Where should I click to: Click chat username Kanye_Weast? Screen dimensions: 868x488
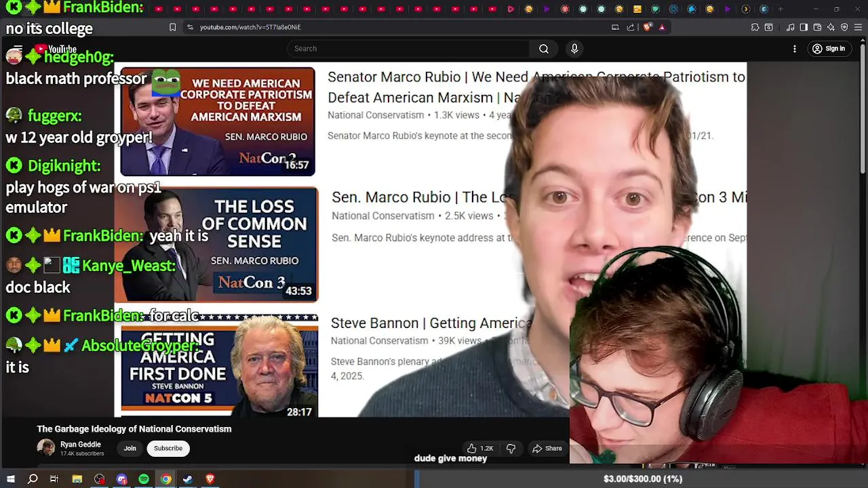pos(128,266)
